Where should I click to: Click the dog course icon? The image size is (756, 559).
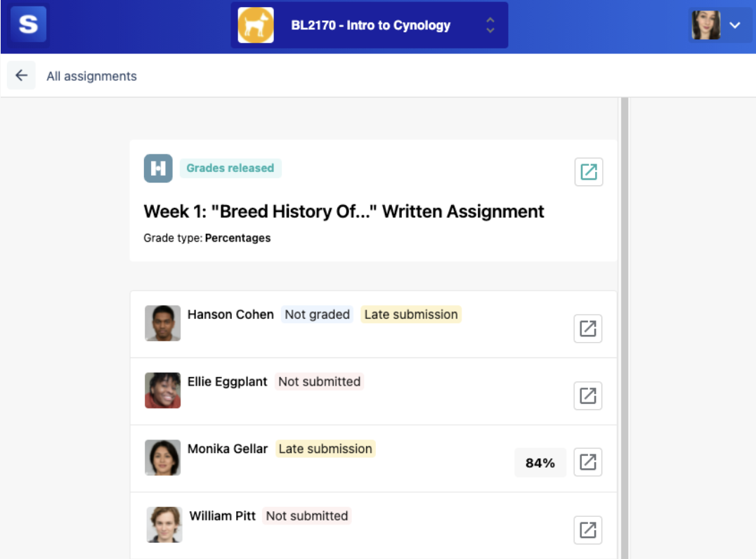click(x=256, y=25)
